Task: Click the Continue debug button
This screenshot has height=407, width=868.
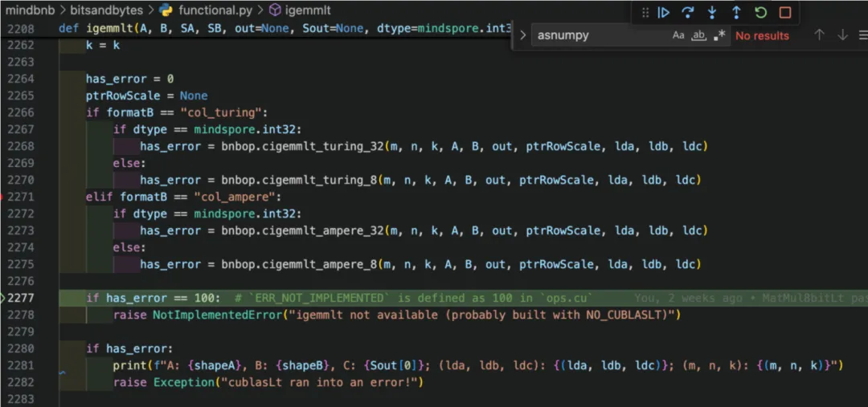Action: pyautogui.click(x=664, y=12)
